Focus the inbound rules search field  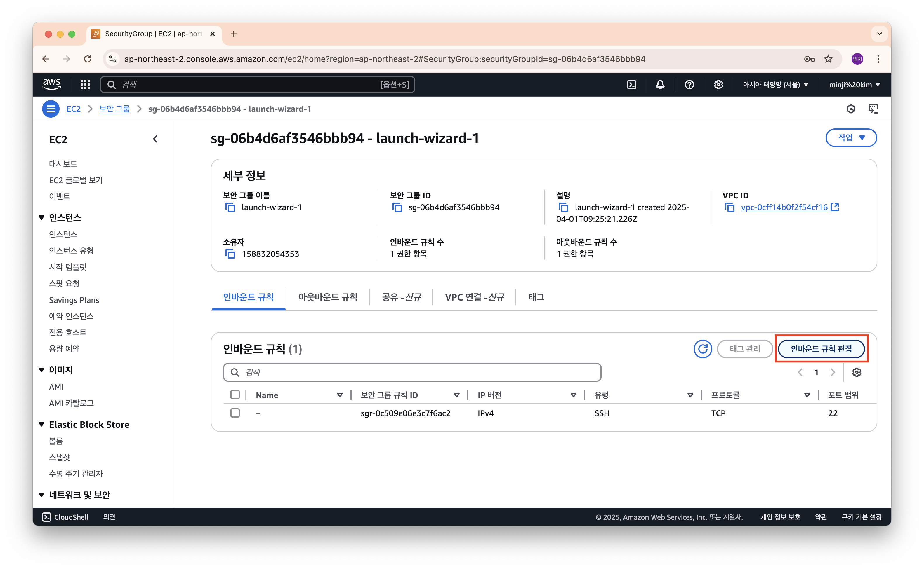click(412, 372)
